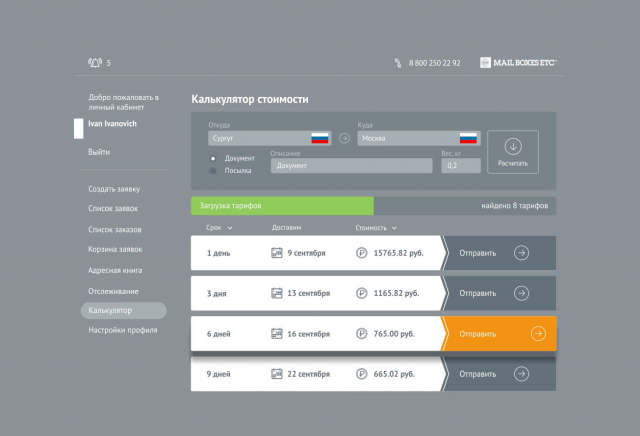Open the Создать заявку menu item
This screenshot has height=436, width=640.
(x=114, y=189)
